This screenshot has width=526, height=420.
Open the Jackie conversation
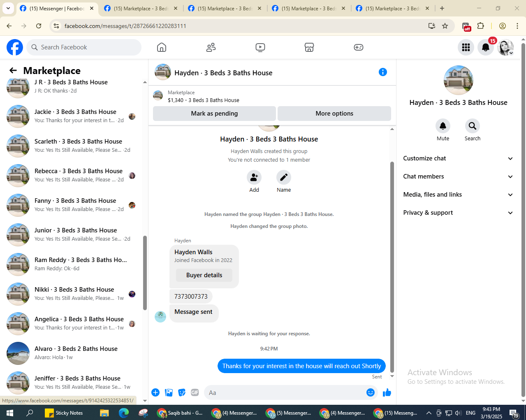point(72,116)
